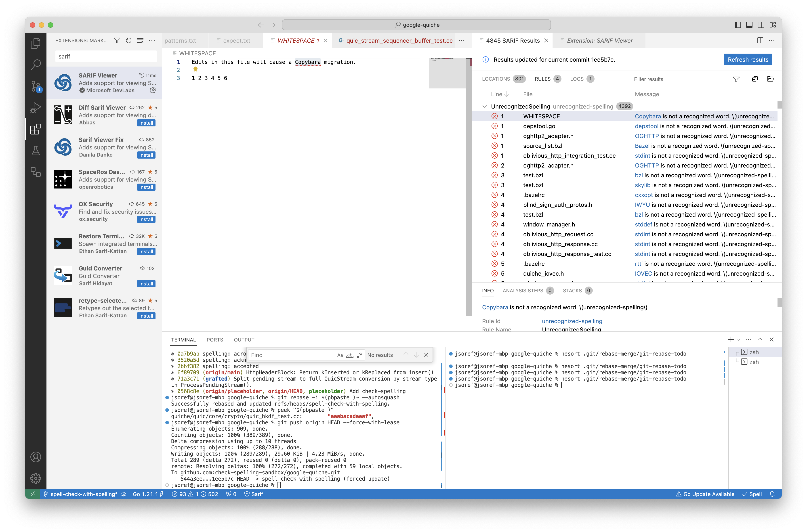Refresh the extensions list

click(x=129, y=40)
